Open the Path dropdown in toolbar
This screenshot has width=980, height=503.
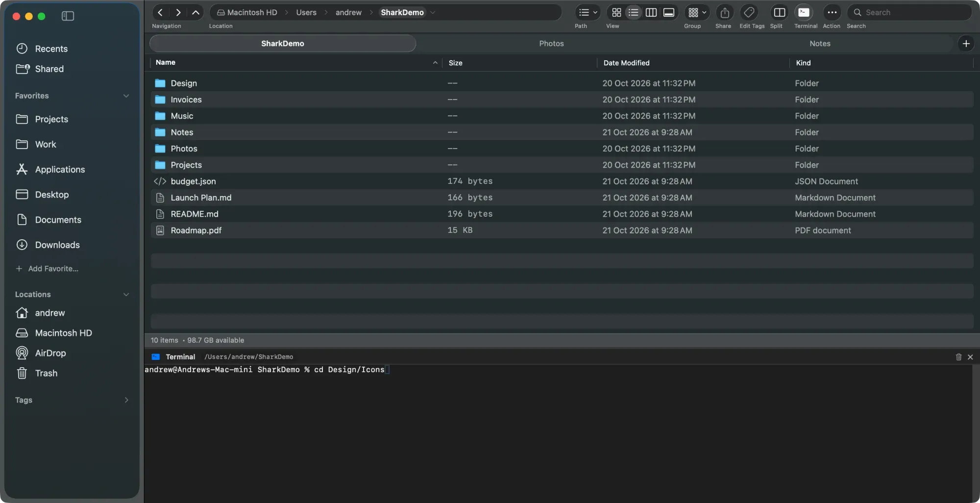[x=588, y=12]
